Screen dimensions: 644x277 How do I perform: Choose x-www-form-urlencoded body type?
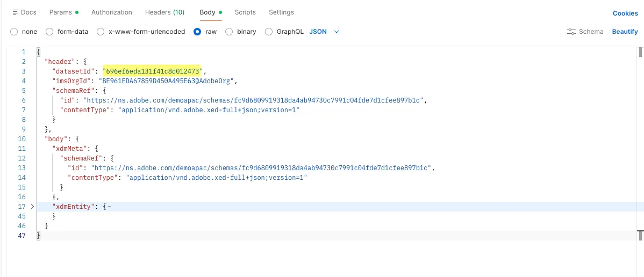coord(101,32)
